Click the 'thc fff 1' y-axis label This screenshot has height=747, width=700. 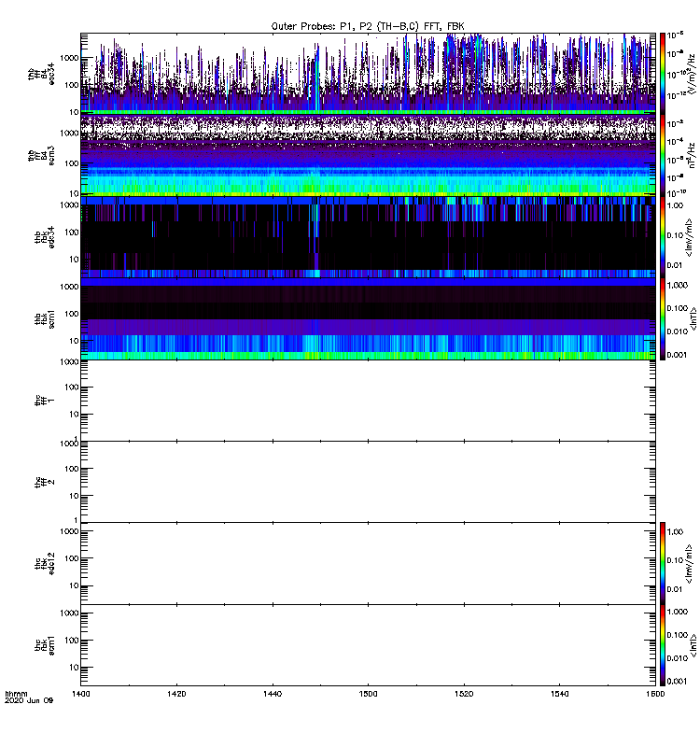coord(45,401)
